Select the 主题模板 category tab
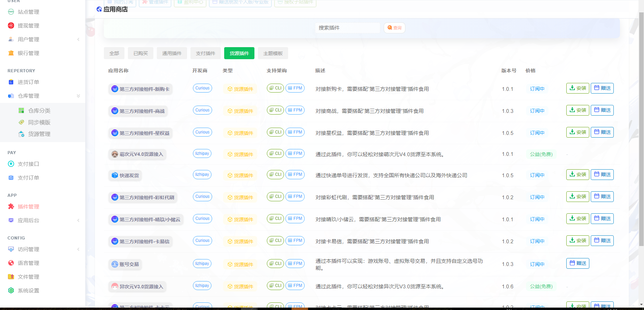The image size is (644, 310). tap(273, 53)
